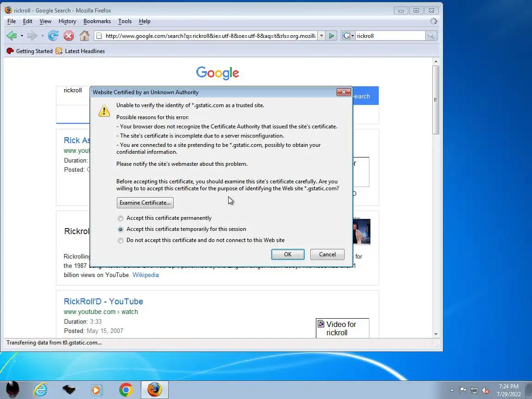Open the search engine selector dropdown arrow
The height and width of the screenshot is (399, 532).
352,36
